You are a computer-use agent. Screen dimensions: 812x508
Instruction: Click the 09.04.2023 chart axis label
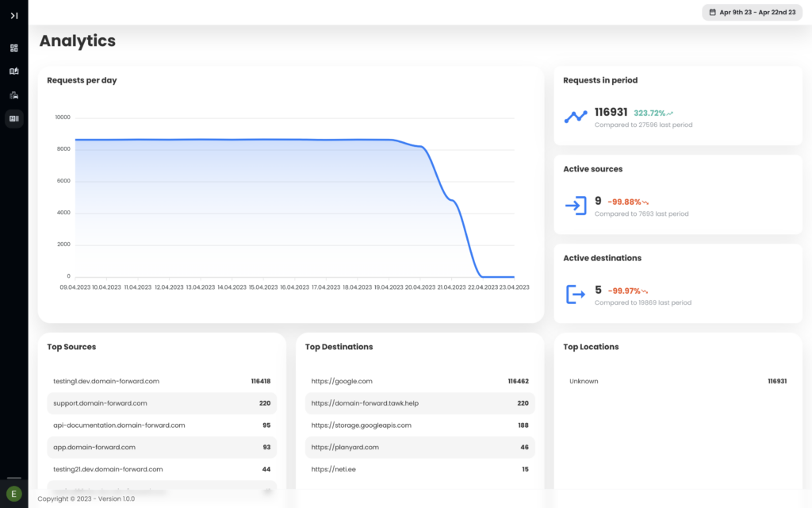75,287
